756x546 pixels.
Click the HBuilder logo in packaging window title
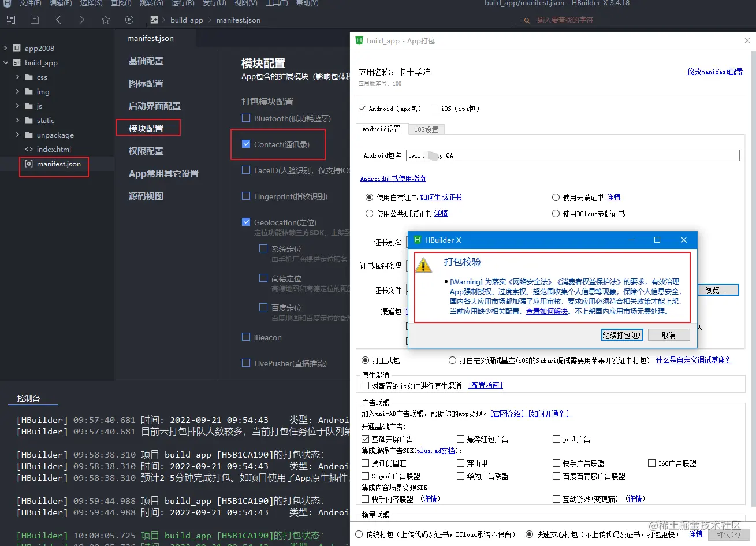coord(359,40)
